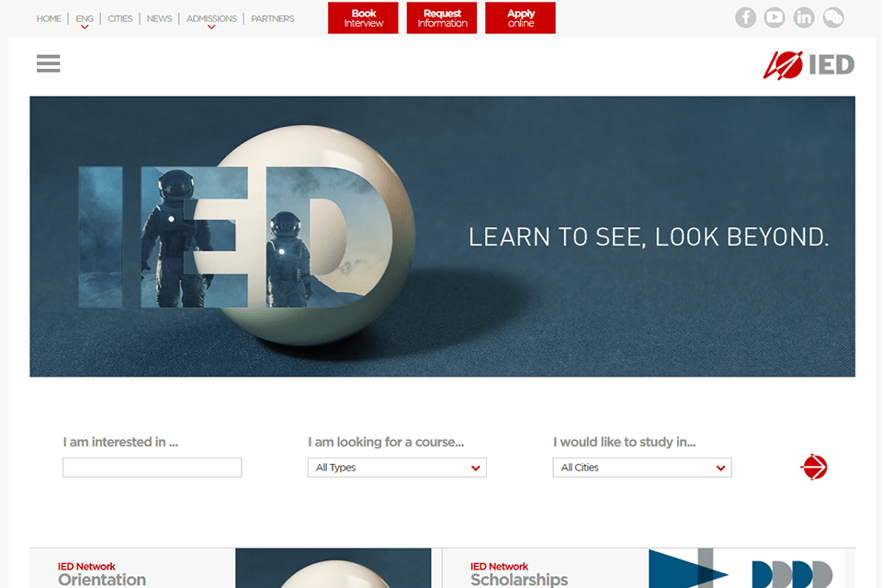Click the Book Interview button
This screenshot has height=588, width=882.
point(364,18)
